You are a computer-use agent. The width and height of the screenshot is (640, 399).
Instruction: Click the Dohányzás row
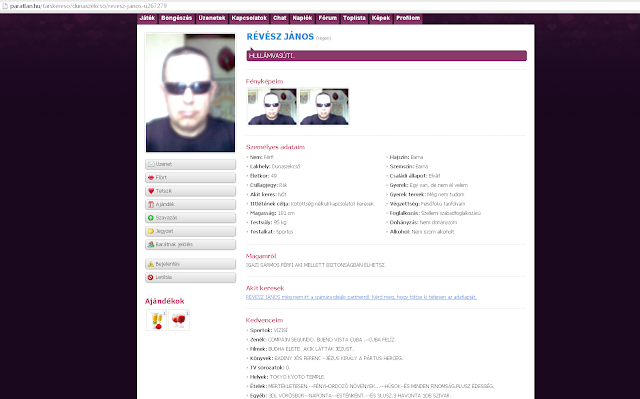422,222
